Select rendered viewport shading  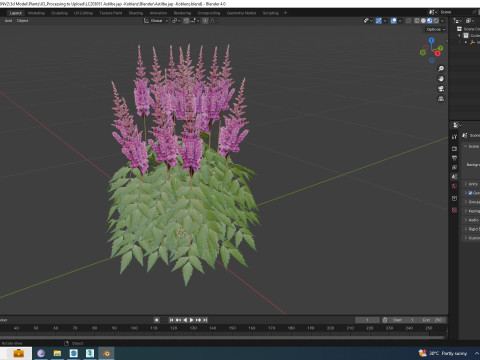436,21
